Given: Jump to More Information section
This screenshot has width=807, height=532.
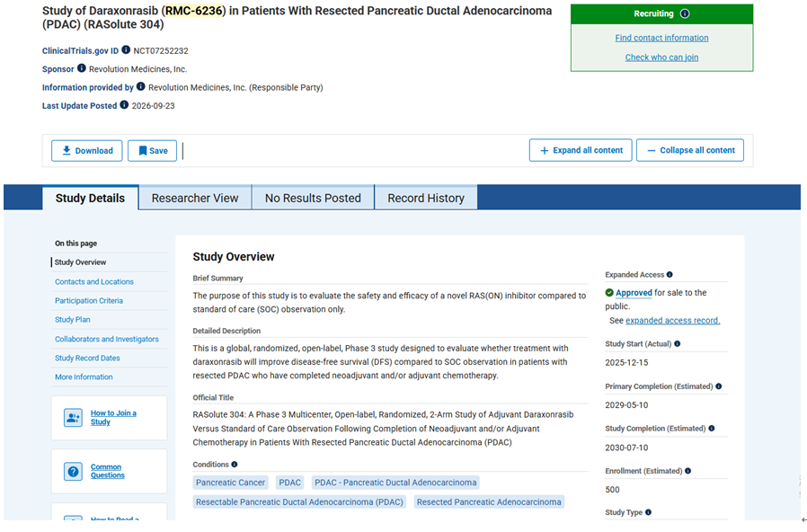Looking at the screenshot, I should click(84, 377).
